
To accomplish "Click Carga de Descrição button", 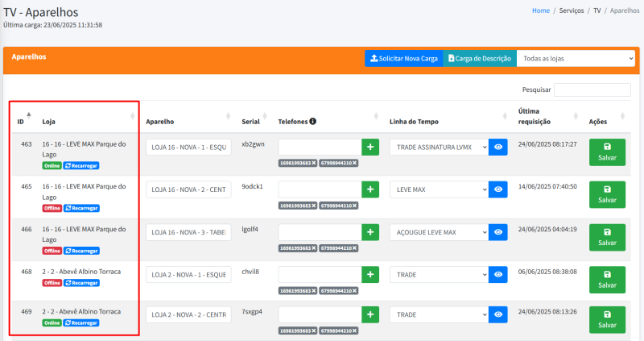I will point(479,59).
